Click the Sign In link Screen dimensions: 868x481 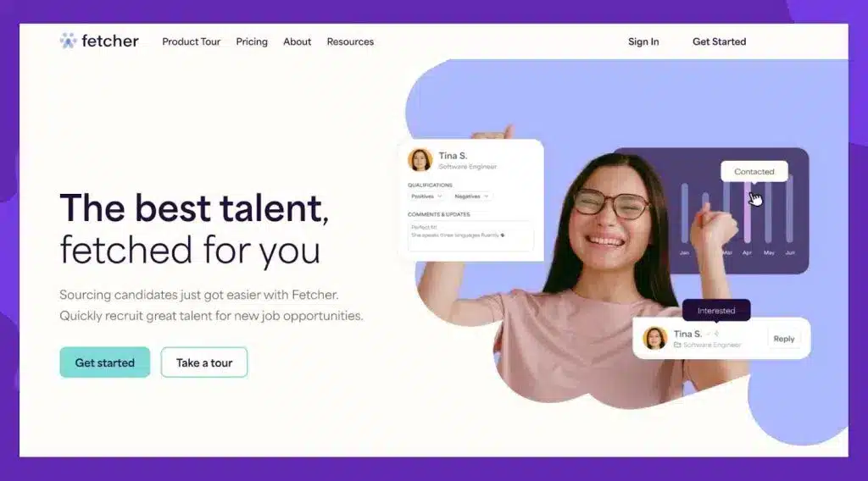(x=643, y=41)
